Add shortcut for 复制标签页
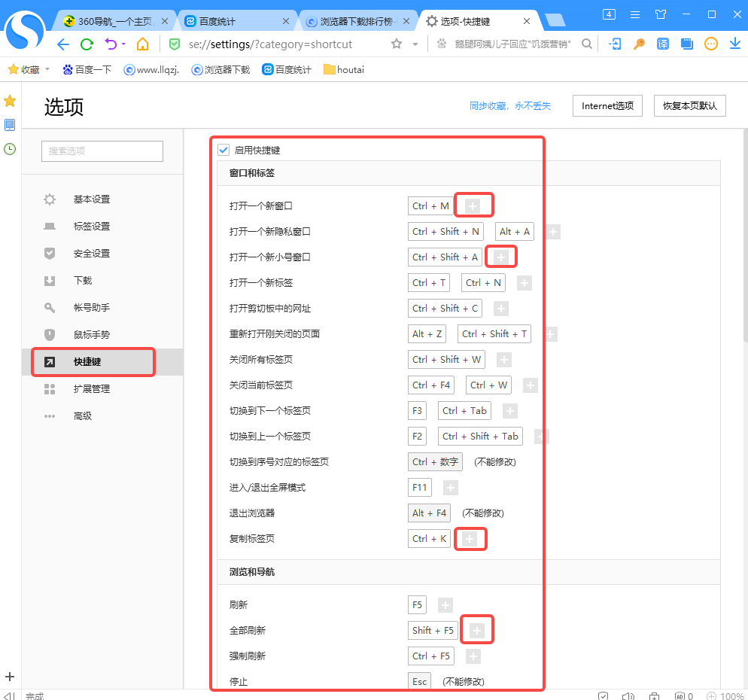 pyautogui.click(x=470, y=539)
